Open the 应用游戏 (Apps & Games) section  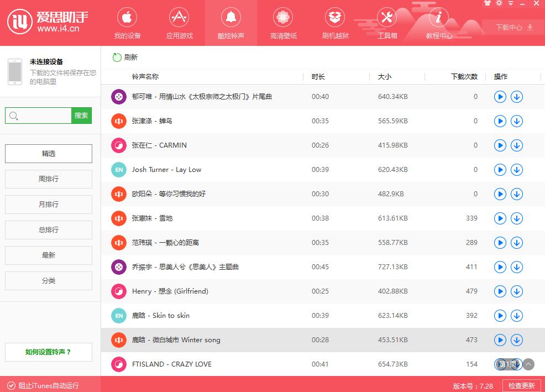coord(179,23)
